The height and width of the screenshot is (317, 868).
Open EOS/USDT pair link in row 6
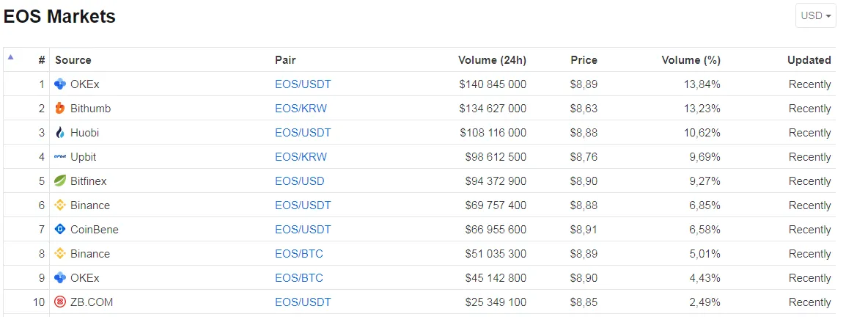pyautogui.click(x=303, y=205)
